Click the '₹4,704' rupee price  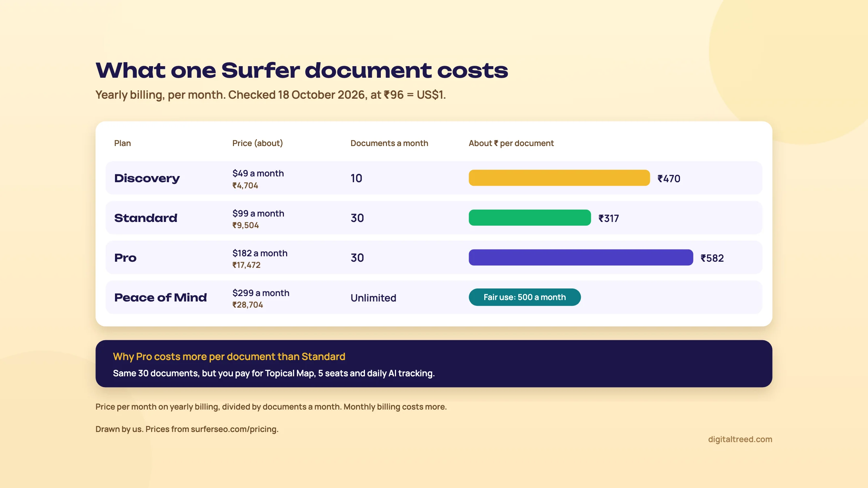click(x=245, y=185)
